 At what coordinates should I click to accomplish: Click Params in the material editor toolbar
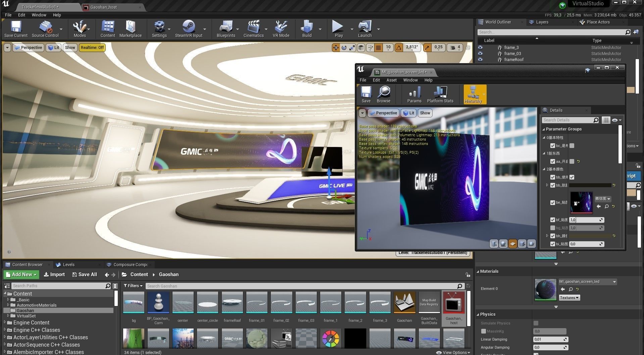tap(414, 94)
